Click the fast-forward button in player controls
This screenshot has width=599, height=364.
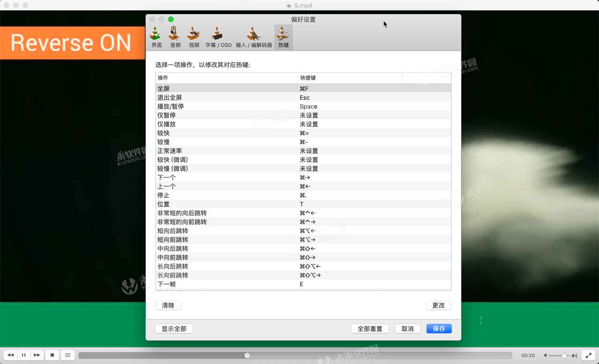click(x=37, y=355)
